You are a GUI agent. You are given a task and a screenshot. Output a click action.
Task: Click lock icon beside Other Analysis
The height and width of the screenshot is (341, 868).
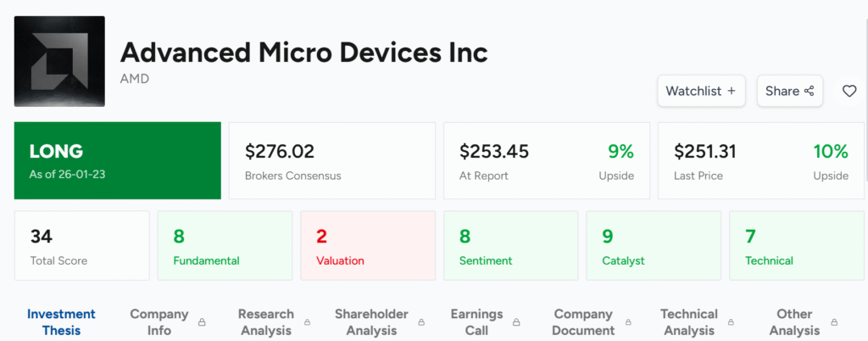point(835,322)
